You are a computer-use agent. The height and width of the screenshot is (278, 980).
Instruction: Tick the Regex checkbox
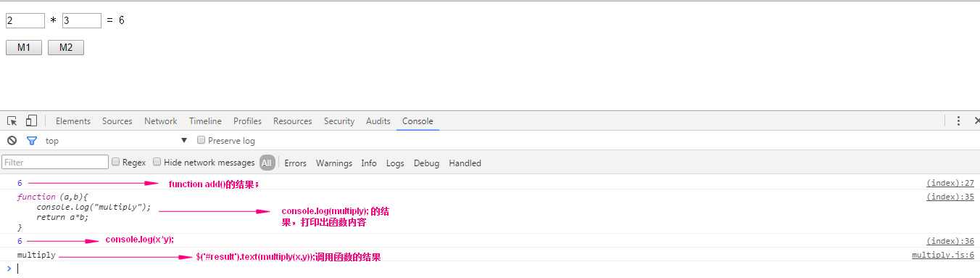point(115,163)
